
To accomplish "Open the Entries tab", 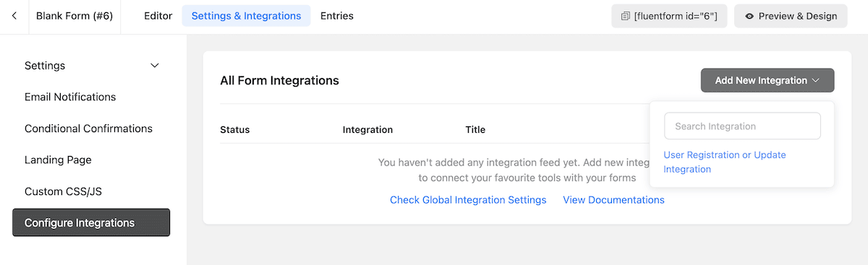I will [337, 16].
